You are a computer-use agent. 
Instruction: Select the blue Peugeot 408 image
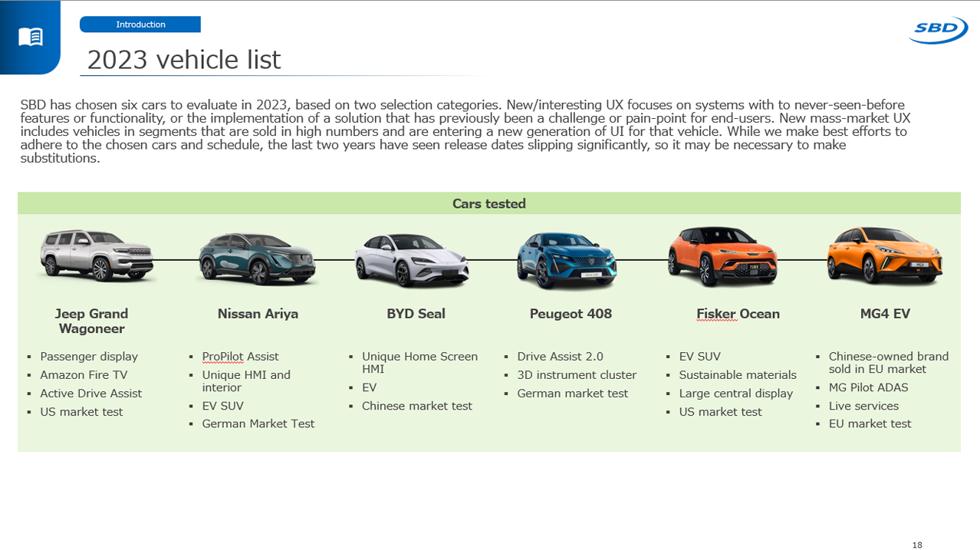click(x=567, y=259)
